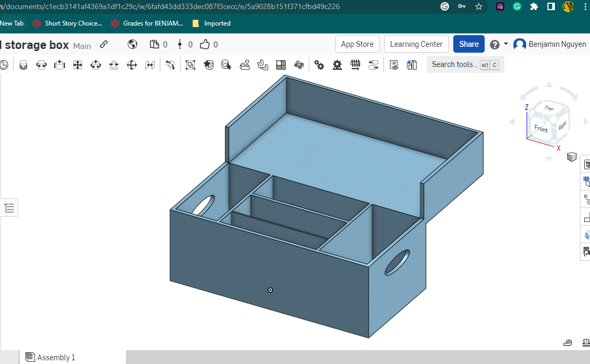
Task: Click inside the Search tools field
Action: tap(455, 64)
